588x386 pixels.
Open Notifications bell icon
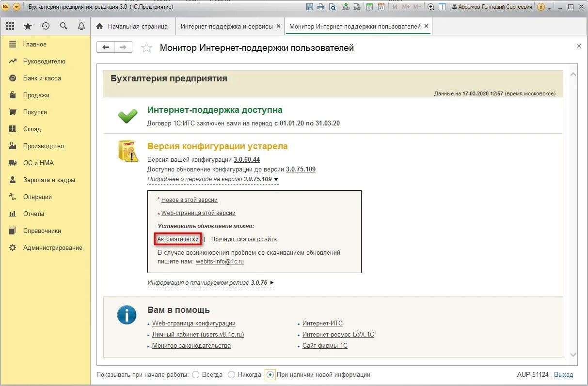81,26
